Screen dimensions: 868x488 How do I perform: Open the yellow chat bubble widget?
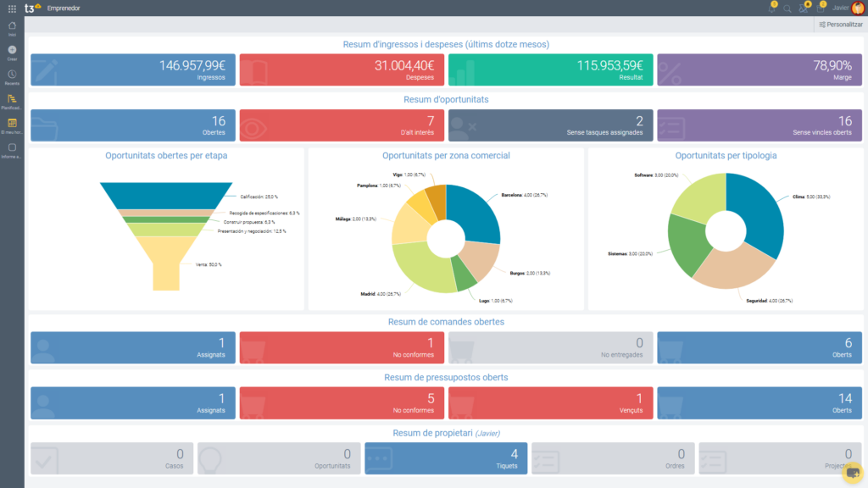(853, 473)
